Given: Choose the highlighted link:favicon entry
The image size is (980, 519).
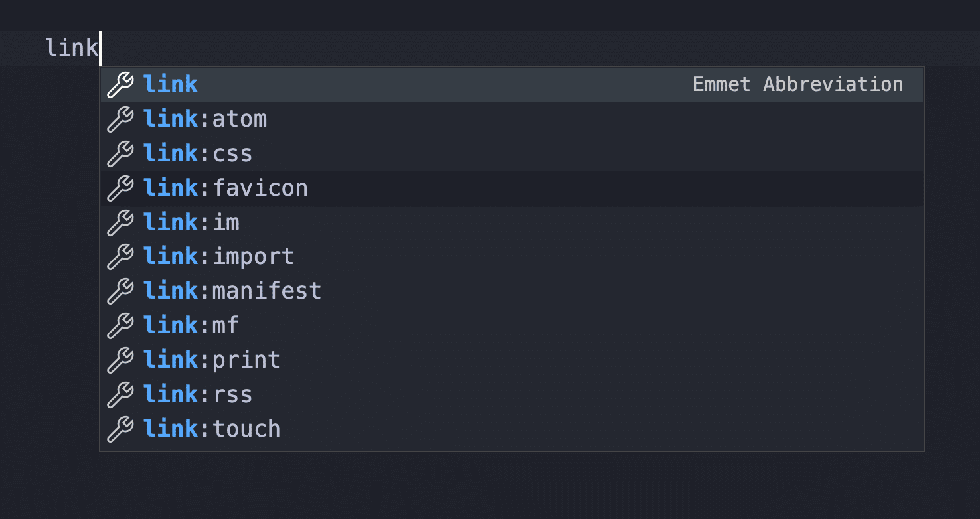Looking at the screenshot, I should (226, 188).
